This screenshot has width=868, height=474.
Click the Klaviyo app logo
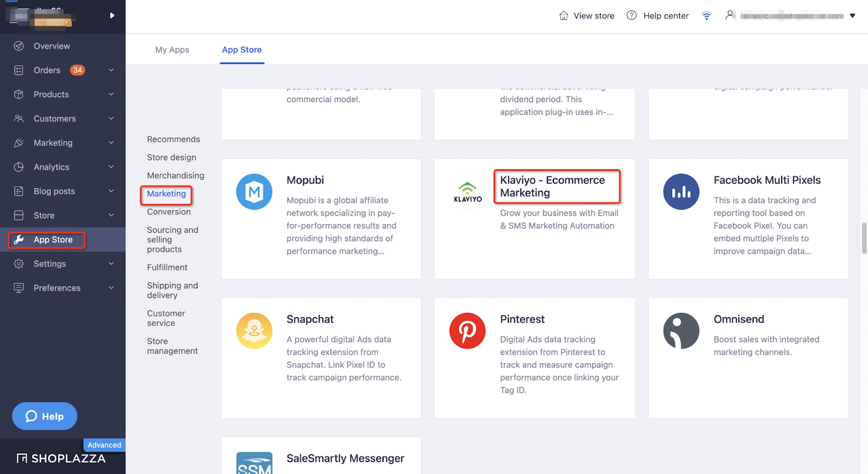(468, 192)
